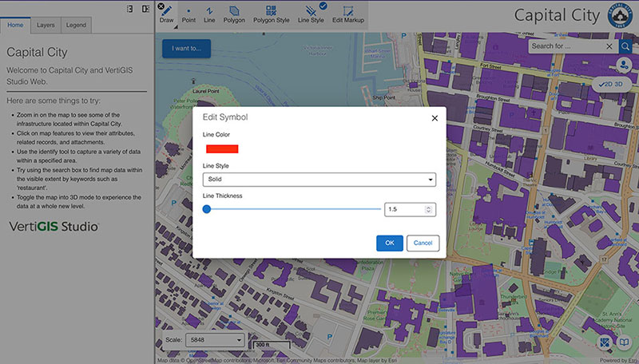Expand the Draw tool submenu arrow
The height and width of the screenshot is (364, 639).
click(x=176, y=27)
